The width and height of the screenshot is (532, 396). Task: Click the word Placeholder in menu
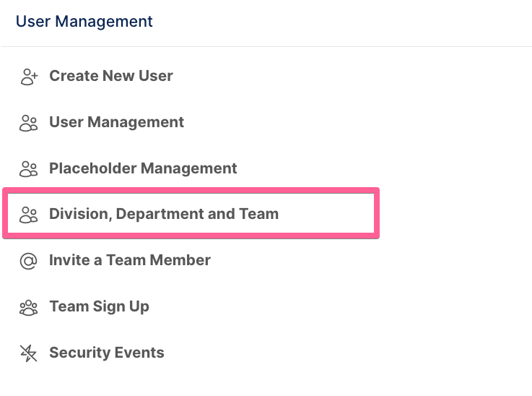click(92, 168)
